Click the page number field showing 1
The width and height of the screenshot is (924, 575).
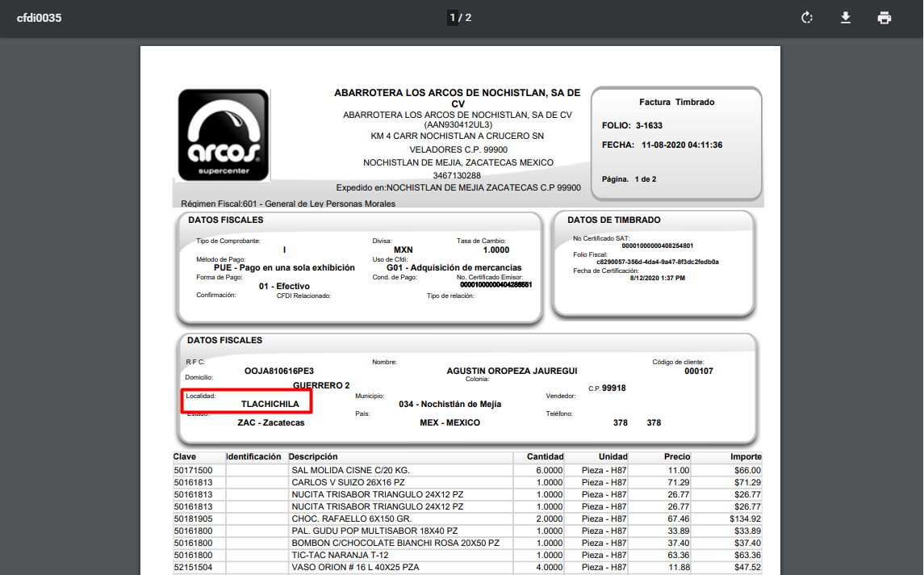point(453,18)
